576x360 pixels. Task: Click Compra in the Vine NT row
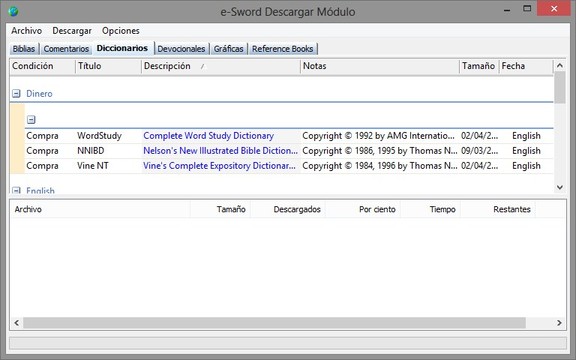coord(42,166)
